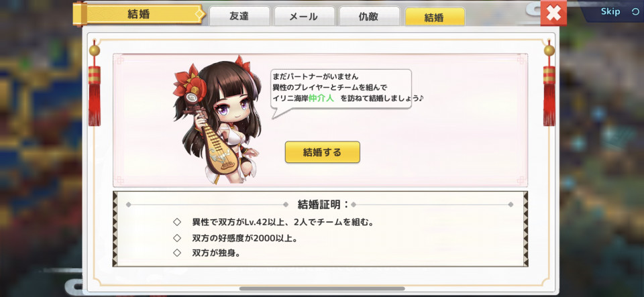Click the horizontal scrollbar at window bottom
Viewport: 644px width, 297px height.
pyautogui.click(x=322, y=289)
